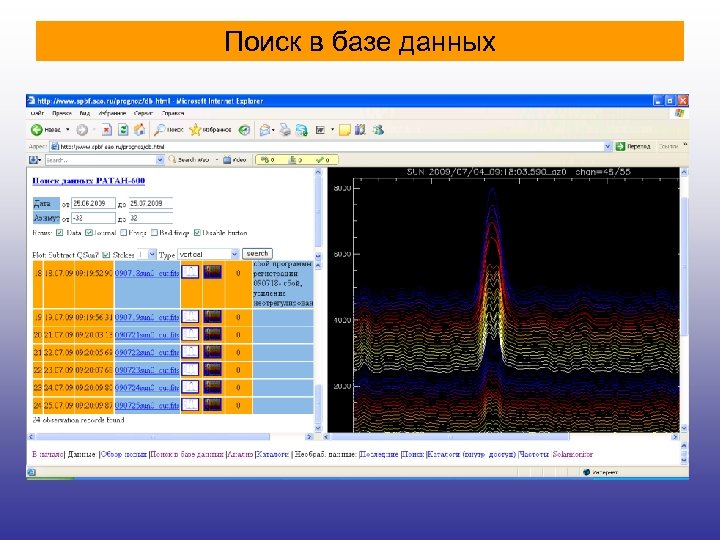This screenshot has width=720, height=540.
Task: Open the Избранное menu
Action: coord(112,113)
